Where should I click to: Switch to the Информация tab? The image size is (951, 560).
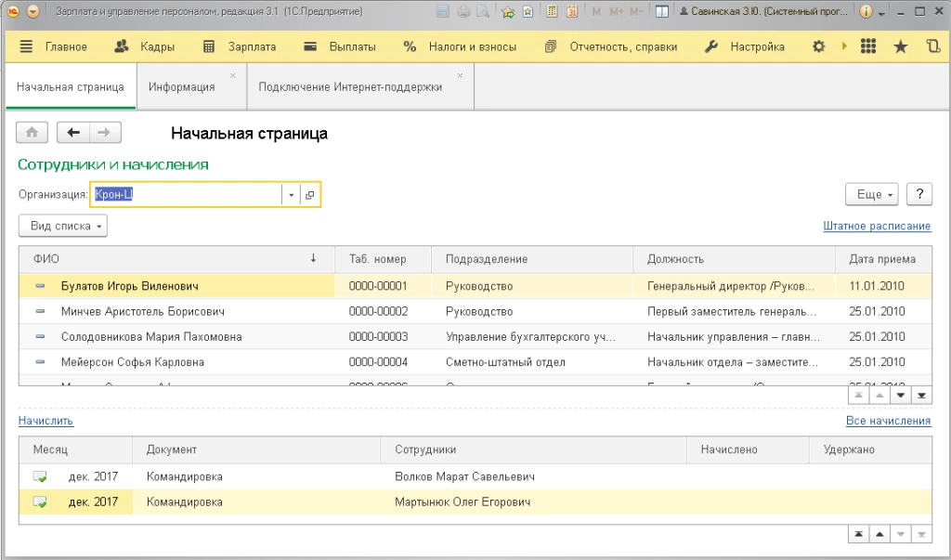(181, 87)
